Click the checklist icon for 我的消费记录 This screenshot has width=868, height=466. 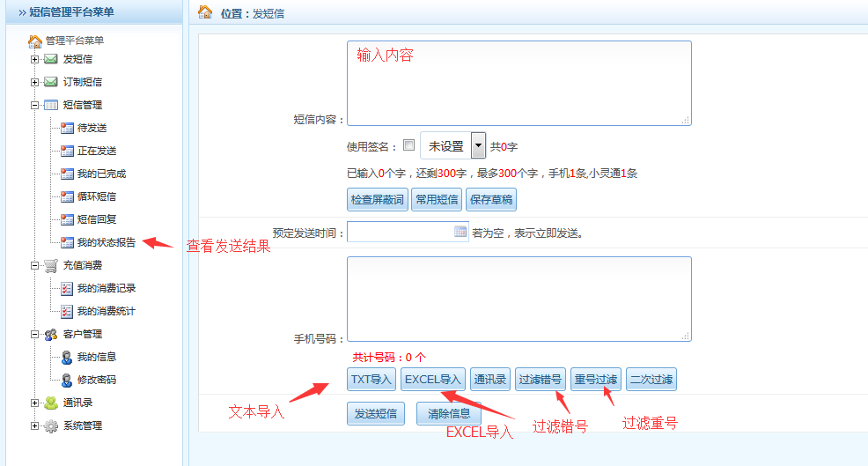67,289
